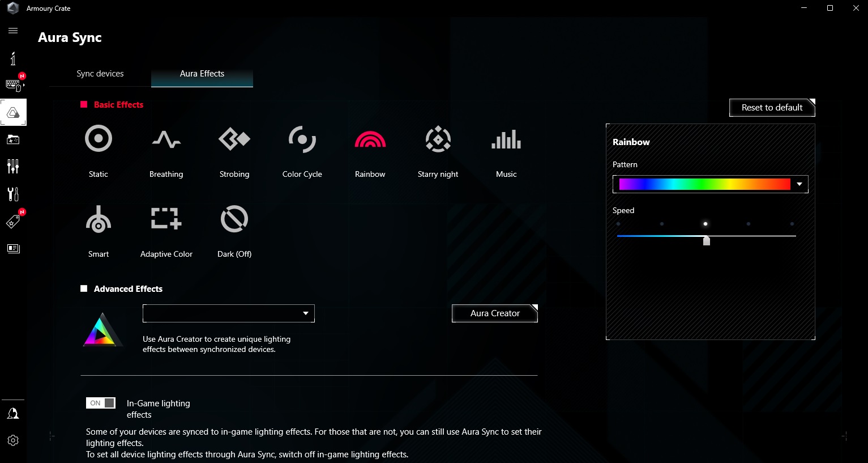Viewport: 868px width, 463px height.
Task: Click the 'In-Game lighting effects' label
Action: (x=159, y=409)
